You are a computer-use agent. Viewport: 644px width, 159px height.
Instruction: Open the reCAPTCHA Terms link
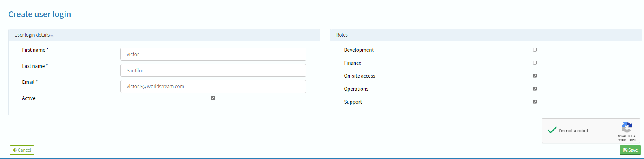coord(632,140)
